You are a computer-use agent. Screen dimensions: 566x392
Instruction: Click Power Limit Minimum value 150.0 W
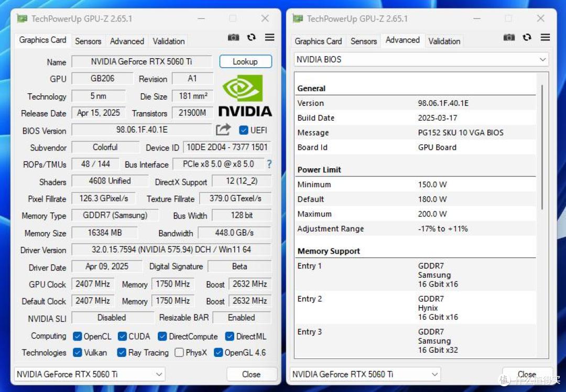[432, 184]
